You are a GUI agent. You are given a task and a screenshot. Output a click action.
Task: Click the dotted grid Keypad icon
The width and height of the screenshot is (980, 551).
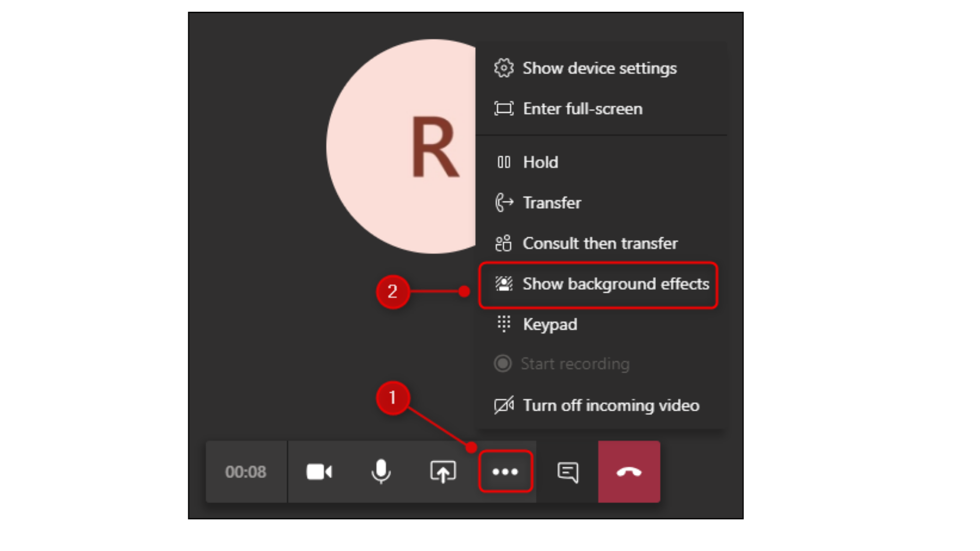504,324
